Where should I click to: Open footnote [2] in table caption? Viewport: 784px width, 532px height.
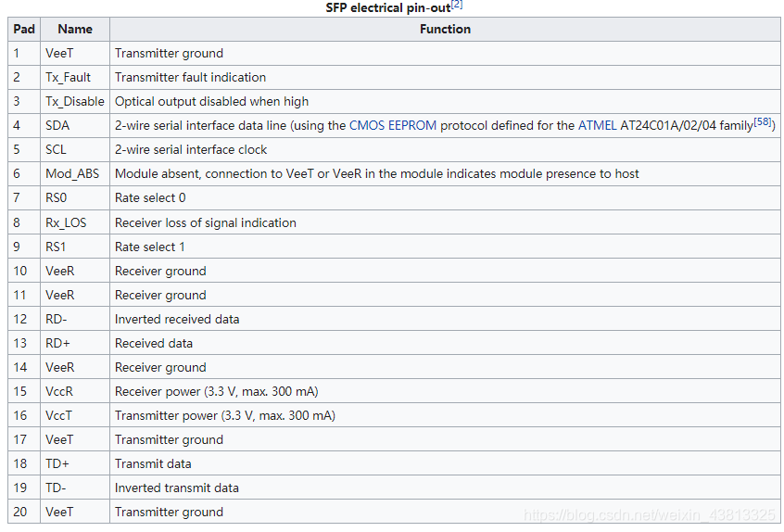pos(457,5)
